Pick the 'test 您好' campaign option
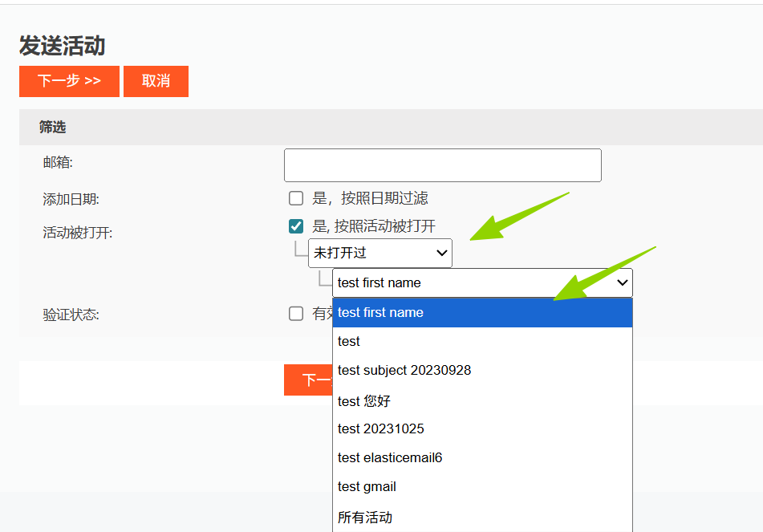Viewport: 763px width, 532px height. point(481,400)
